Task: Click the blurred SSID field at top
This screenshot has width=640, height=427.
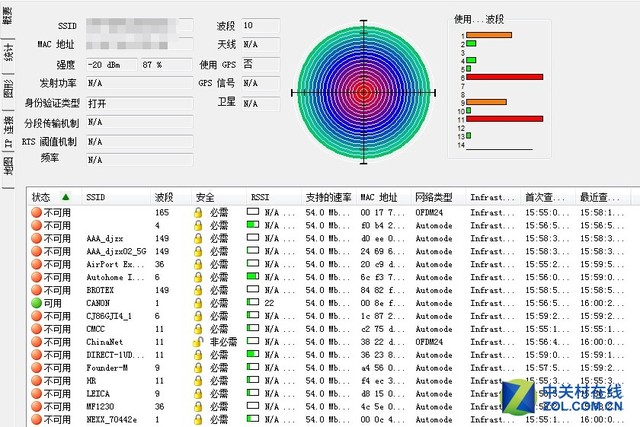Action: click(140, 25)
